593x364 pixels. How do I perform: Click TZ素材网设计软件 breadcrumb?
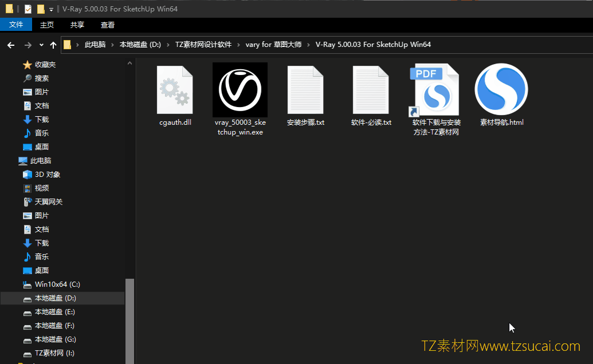pyautogui.click(x=203, y=45)
